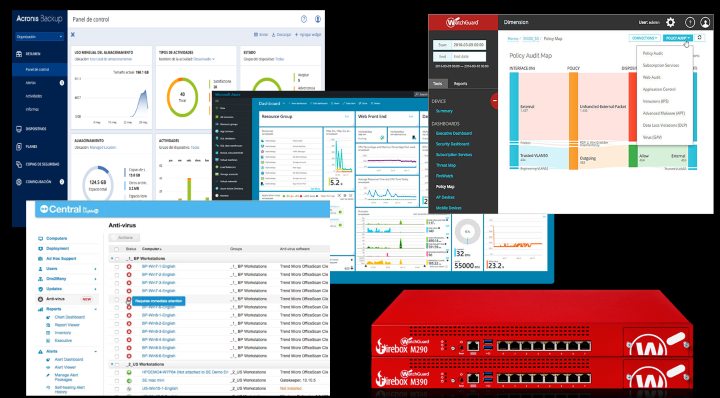This screenshot has width=720, height=398.
Task: Toggle the select-all checkbox in the table header
Action: pyautogui.click(x=117, y=249)
